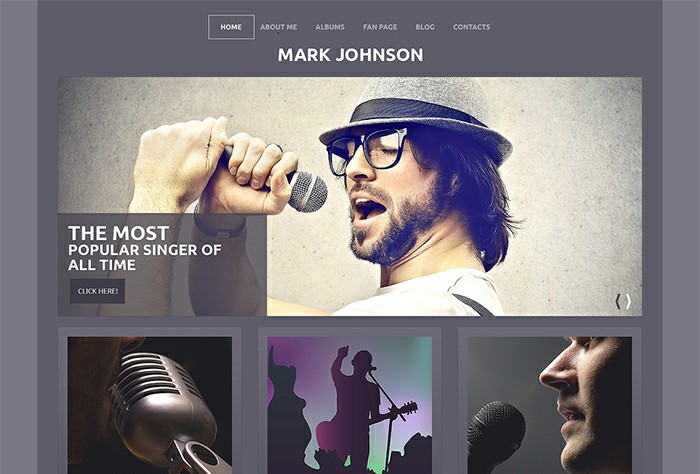Screen dimensions: 700x474
Task: Open the ALBUMS menu item
Action: point(330,27)
